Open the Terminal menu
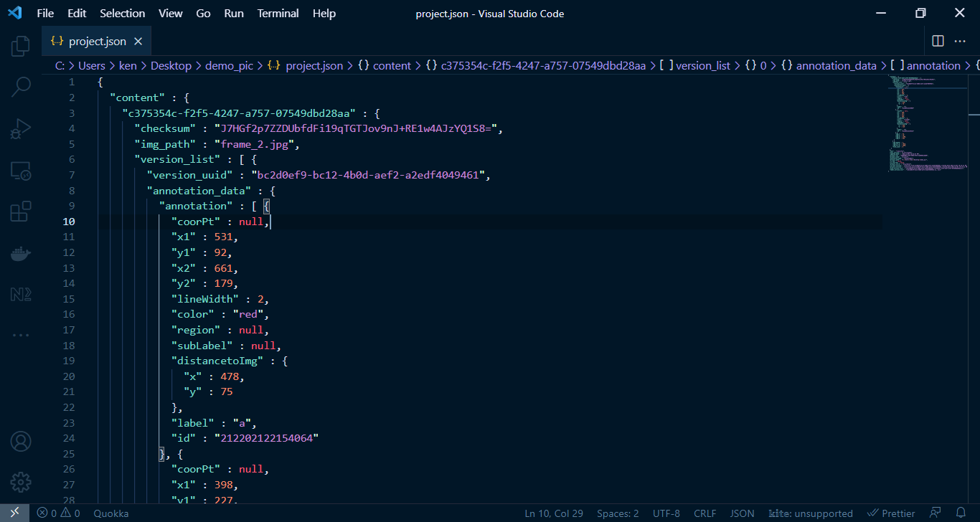The image size is (980, 522). click(x=278, y=13)
